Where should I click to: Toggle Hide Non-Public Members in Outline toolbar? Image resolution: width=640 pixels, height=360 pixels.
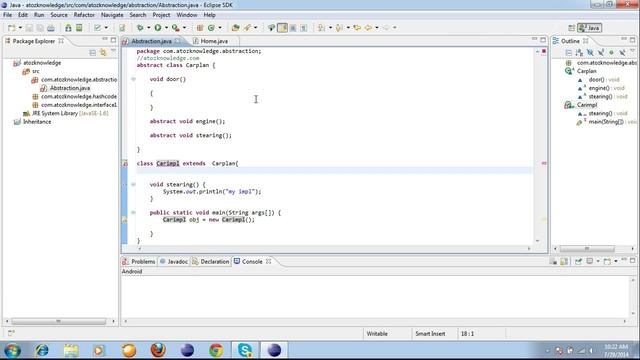[x=611, y=52]
